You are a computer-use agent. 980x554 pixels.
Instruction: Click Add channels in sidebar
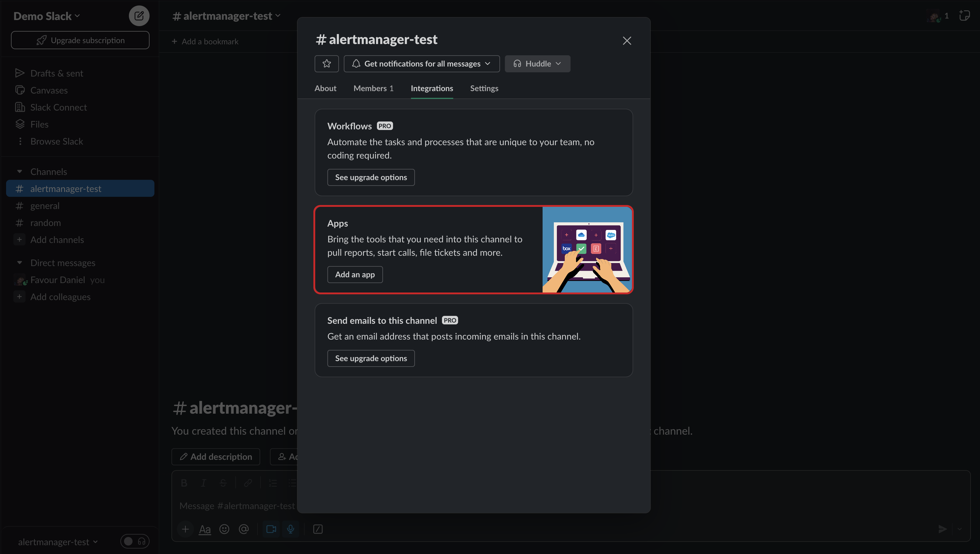click(x=80, y=240)
